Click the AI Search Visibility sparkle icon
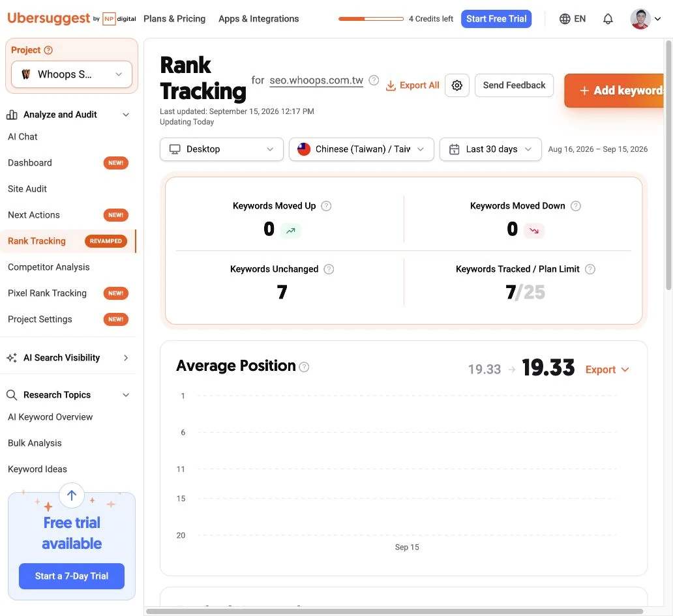This screenshot has height=616, width=673. pos(12,358)
